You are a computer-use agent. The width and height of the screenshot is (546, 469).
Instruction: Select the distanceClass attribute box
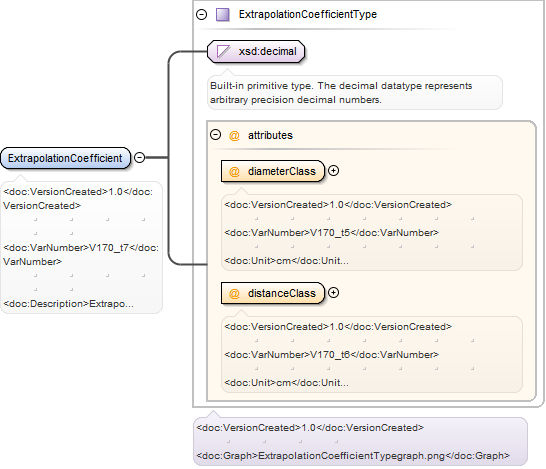[273, 293]
